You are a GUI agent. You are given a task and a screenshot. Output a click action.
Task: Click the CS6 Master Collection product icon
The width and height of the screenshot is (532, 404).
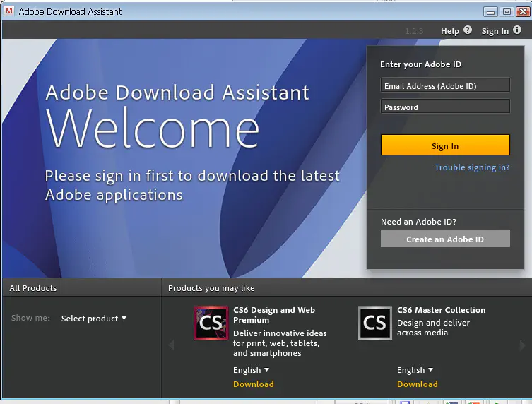[x=375, y=323]
